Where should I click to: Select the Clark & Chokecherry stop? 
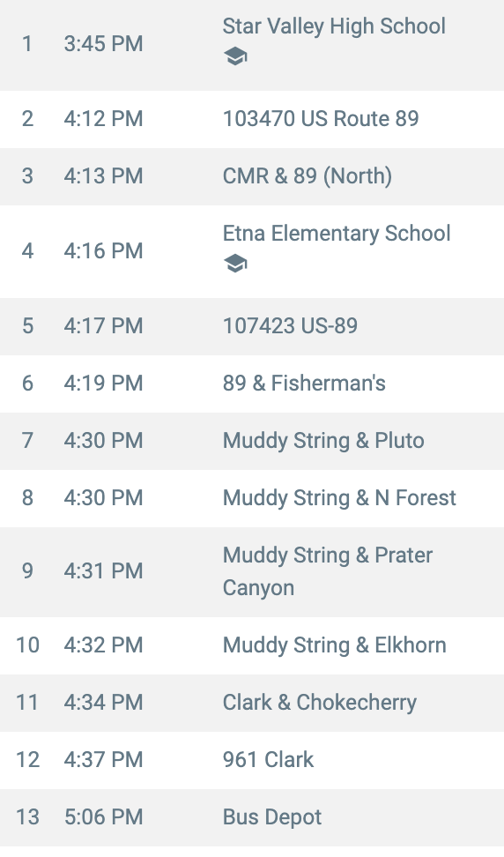[x=320, y=703]
